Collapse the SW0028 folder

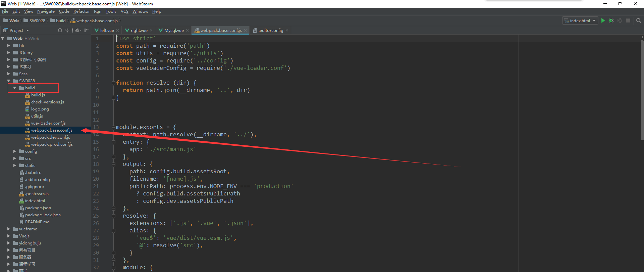tap(9, 81)
